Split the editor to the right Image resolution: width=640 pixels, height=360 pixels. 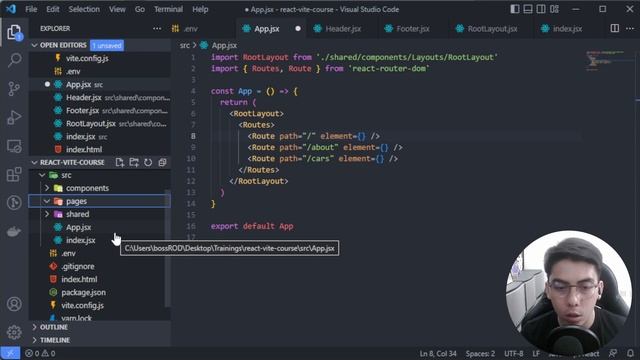click(x=615, y=28)
